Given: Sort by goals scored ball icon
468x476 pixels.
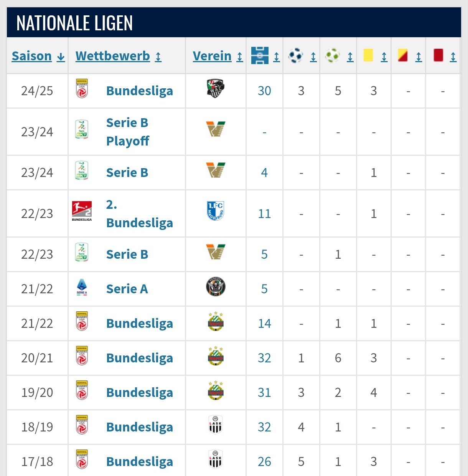Looking at the screenshot, I should click(x=295, y=56).
